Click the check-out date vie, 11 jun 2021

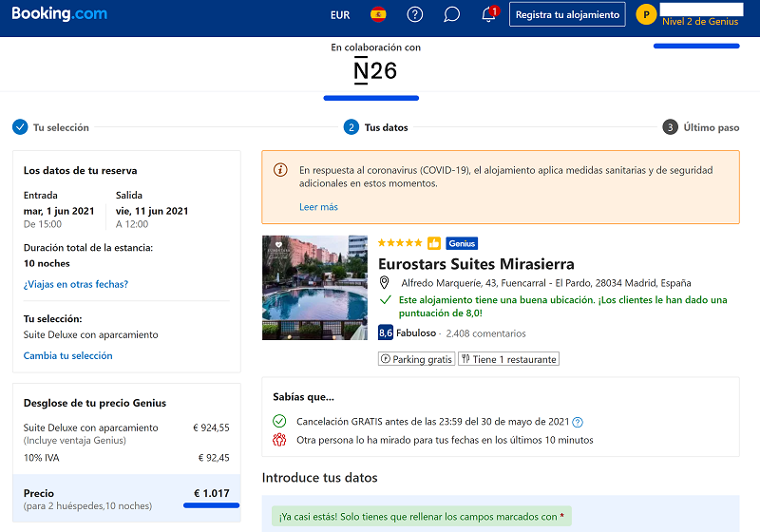tap(152, 211)
